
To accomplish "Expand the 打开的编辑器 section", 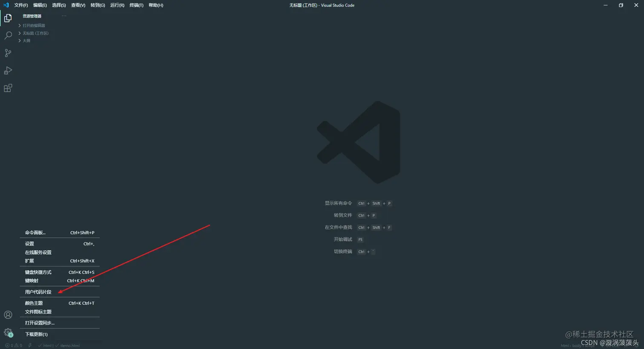I will tap(32, 26).
